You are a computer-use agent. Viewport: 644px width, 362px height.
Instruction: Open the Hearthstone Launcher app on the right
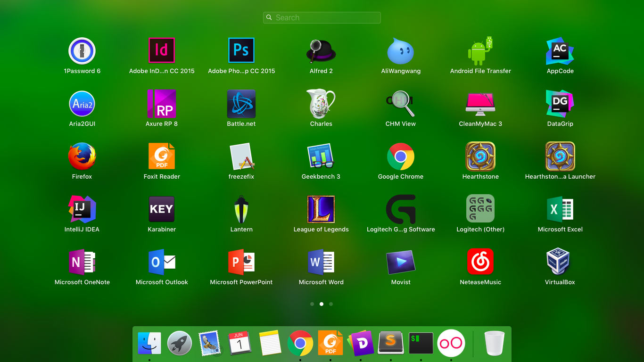[560, 156]
